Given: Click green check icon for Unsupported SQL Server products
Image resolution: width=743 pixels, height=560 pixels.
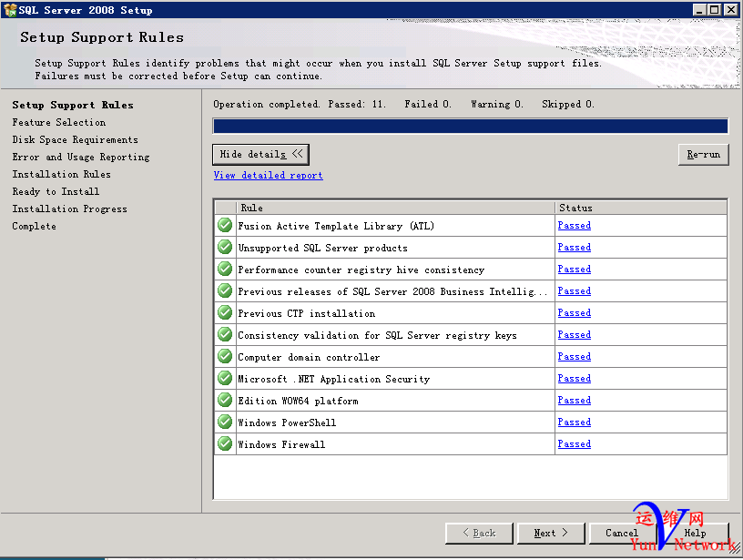Looking at the screenshot, I should click(225, 247).
